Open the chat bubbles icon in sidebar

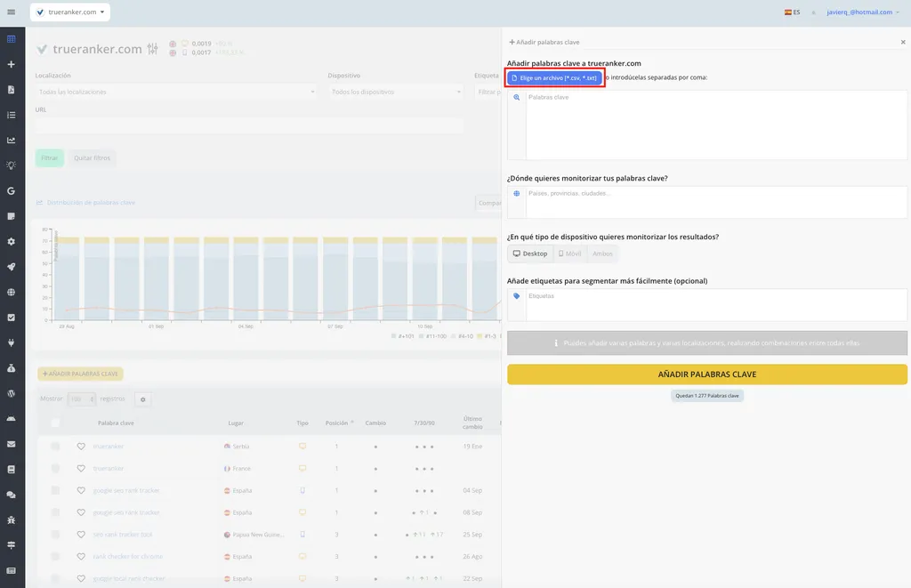pyautogui.click(x=11, y=495)
